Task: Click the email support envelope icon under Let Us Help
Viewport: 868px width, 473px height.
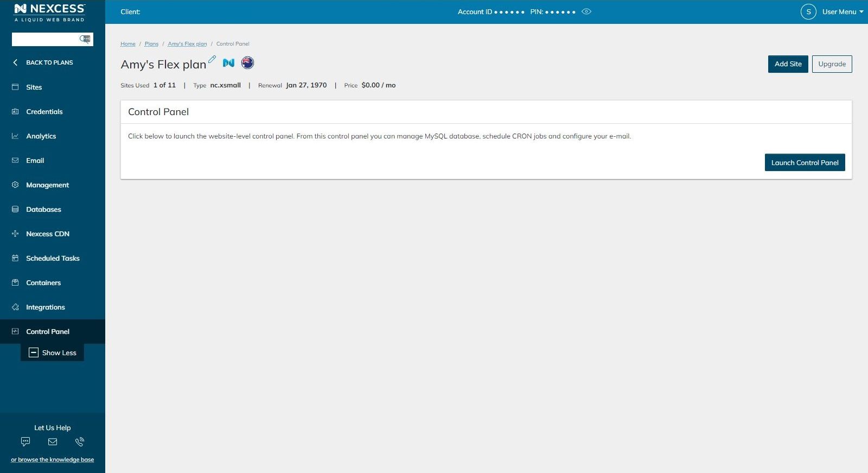Action: (x=53, y=442)
